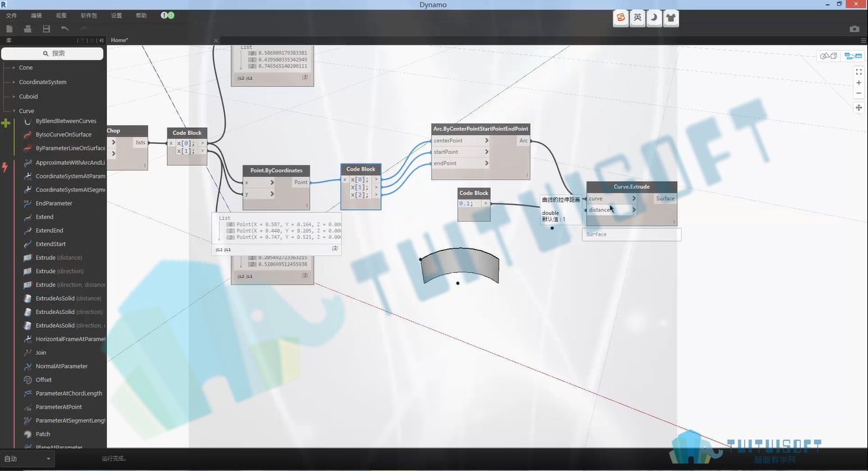
Task: Collapse the library panel with the arrow icon
Action: [101, 40]
